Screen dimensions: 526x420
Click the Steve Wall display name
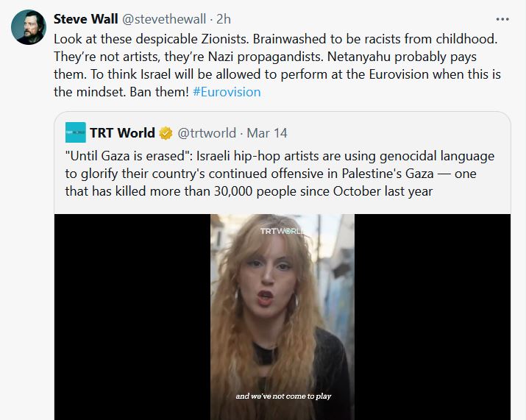(x=85, y=19)
